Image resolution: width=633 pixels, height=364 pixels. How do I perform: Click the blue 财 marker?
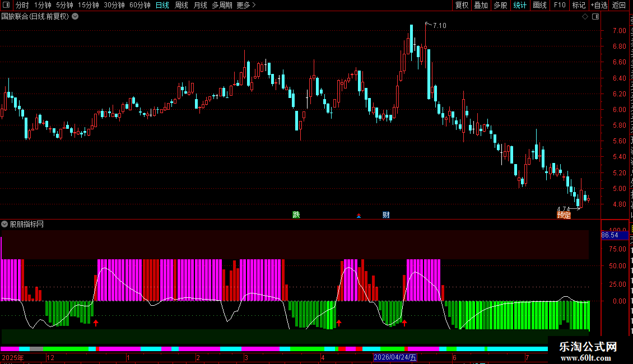pyautogui.click(x=387, y=214)
